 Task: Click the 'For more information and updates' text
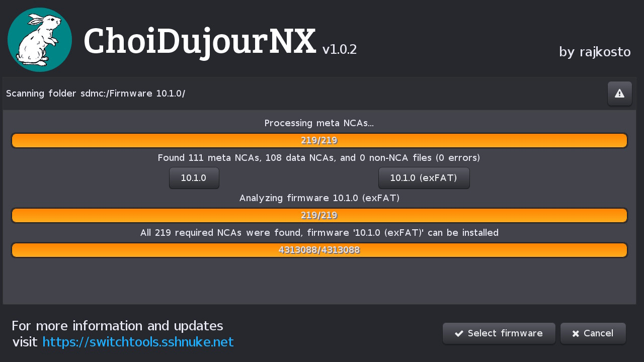(x=117, y=326)
